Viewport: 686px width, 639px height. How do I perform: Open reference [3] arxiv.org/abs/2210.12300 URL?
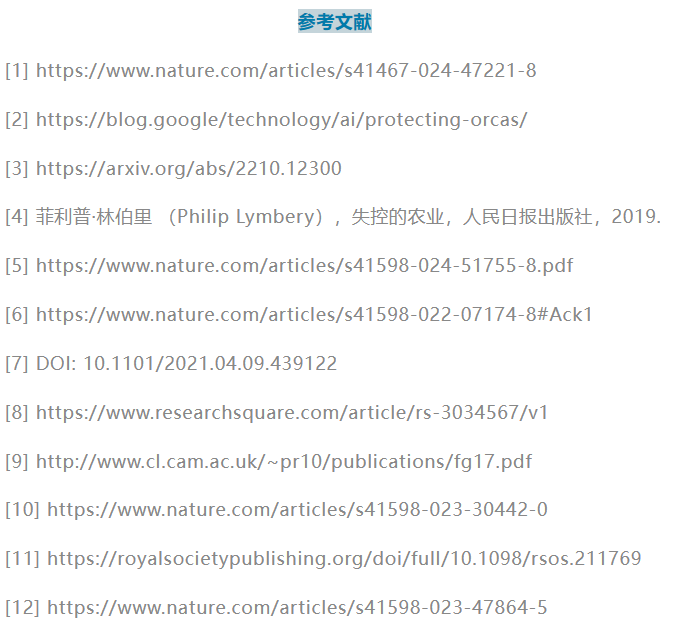[189, 169]
